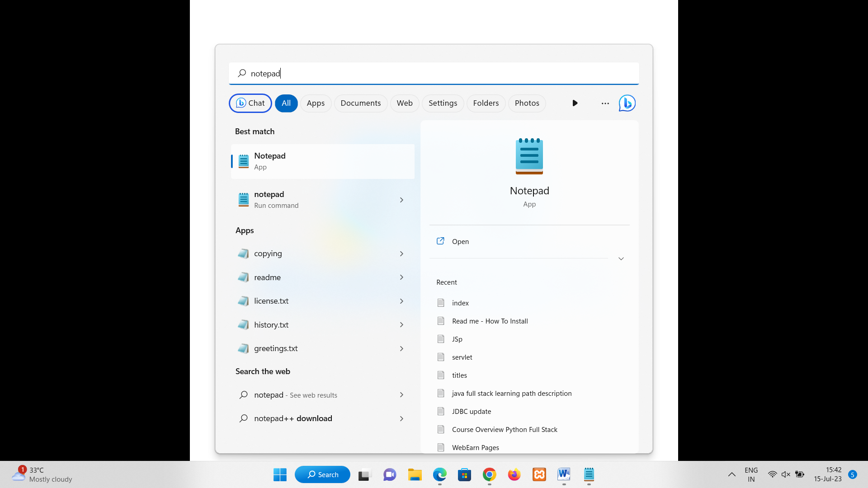The width and height of the screenshot is (868, 488).
Task: Open Bing Chat from the top-right icon
Action: pyautogui.click(x=627, y=103)
